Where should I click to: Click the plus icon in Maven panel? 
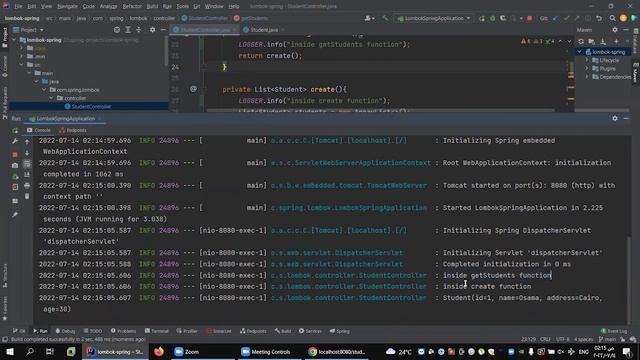tap(616, 41)
